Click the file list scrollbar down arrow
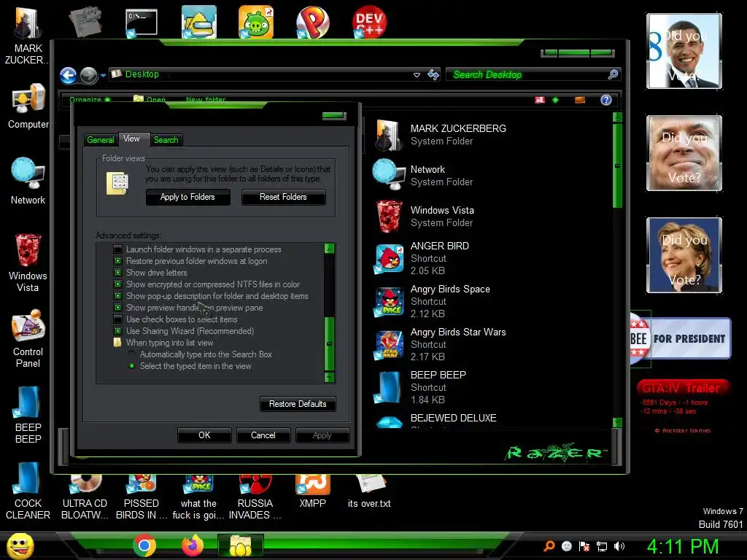The width and height of the screenshot is (747, 560). 617,422
